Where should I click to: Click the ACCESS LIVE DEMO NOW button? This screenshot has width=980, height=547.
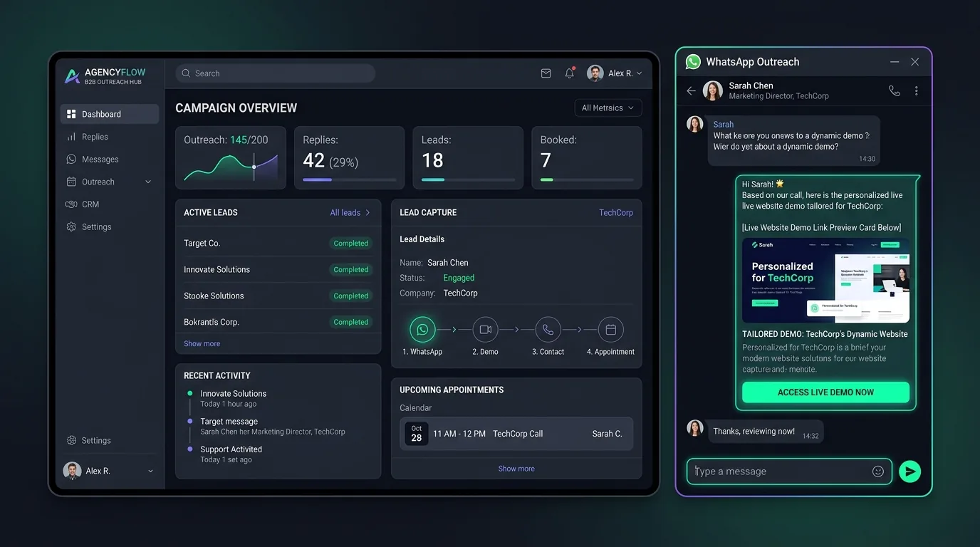[x=825, y=392]
